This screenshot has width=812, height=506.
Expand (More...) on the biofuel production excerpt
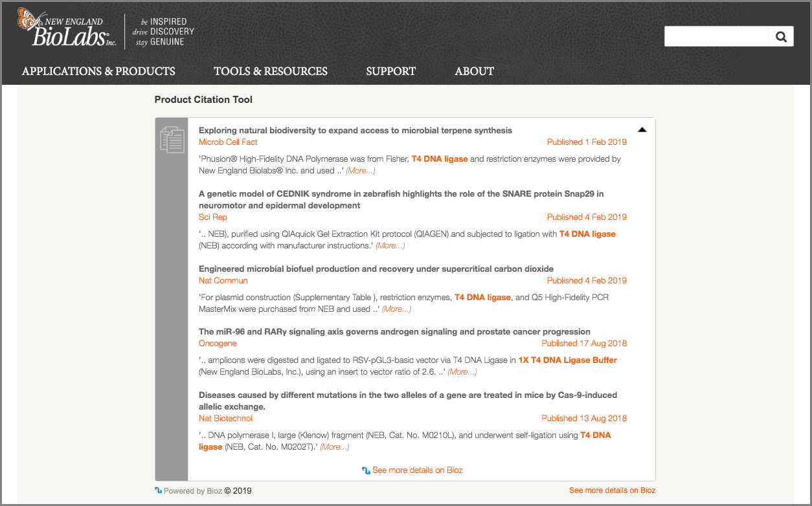(396, 309)
